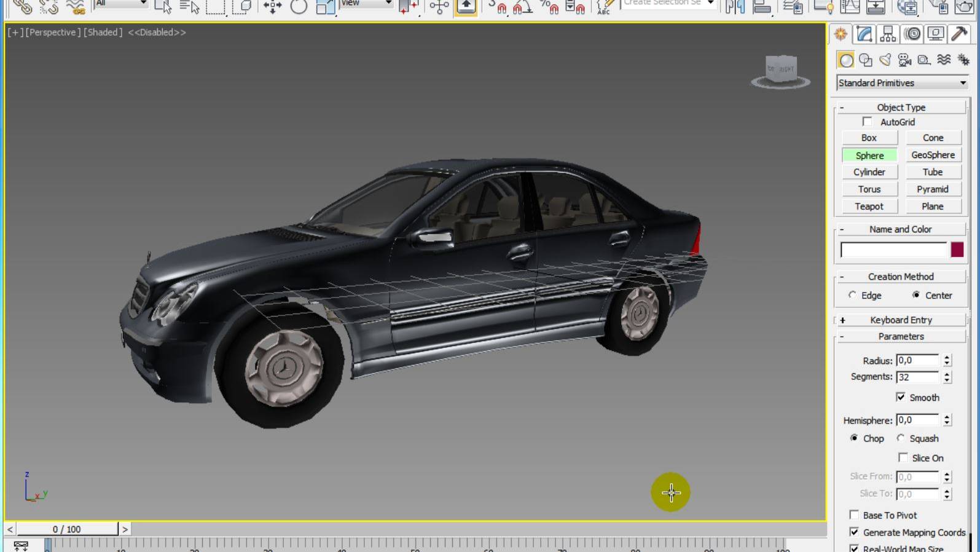Click the object name input field
Viewport: 980px width, 552px height.
tap(894, 250)
